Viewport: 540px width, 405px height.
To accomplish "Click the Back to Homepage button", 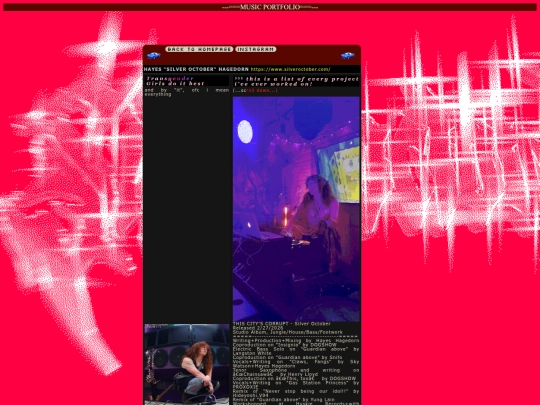I will point(199,49).
